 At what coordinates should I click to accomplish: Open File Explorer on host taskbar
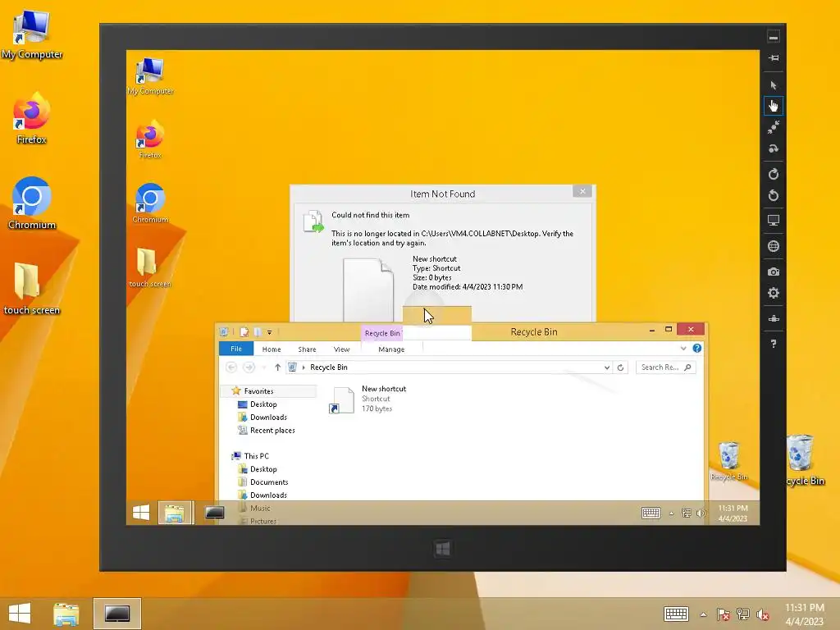coord(66,614)
